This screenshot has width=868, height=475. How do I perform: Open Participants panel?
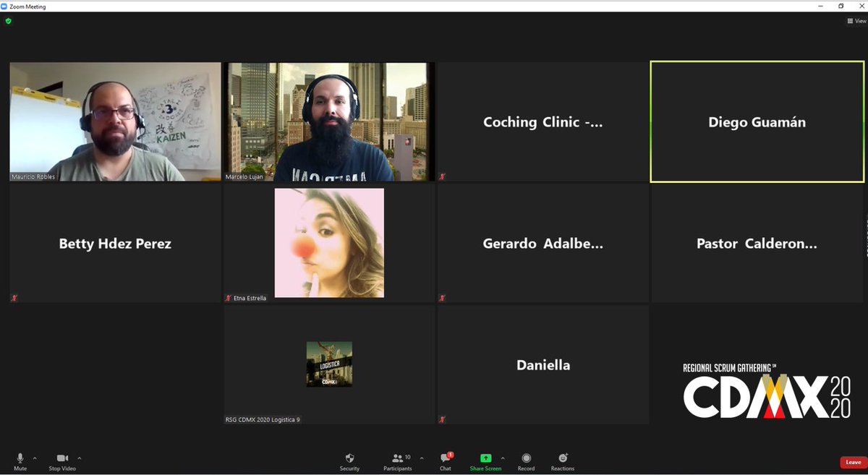point(397,462)
